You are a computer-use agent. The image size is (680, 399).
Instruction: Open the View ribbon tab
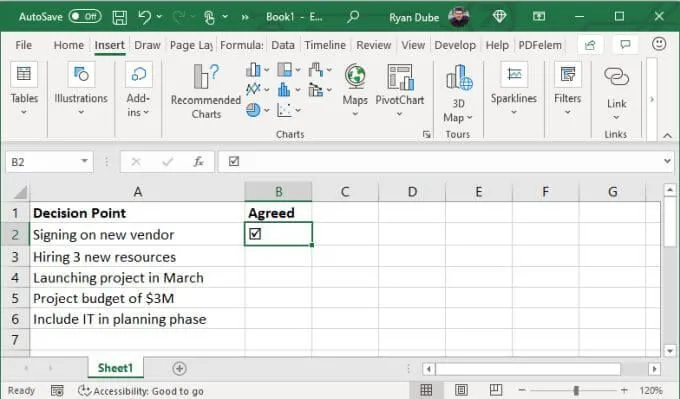tap(413, 45)
